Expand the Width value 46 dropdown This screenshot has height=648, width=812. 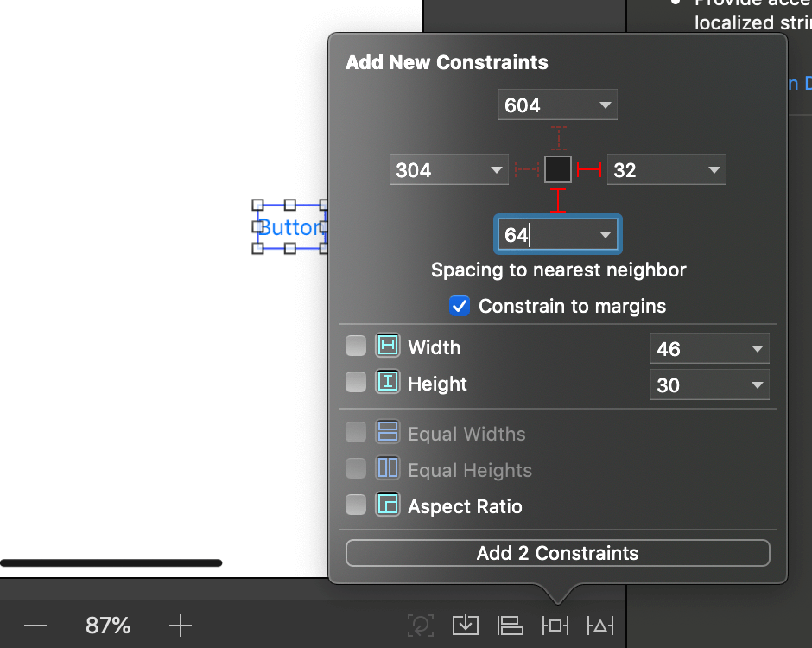pyautogui.click(x=757, y=349)
